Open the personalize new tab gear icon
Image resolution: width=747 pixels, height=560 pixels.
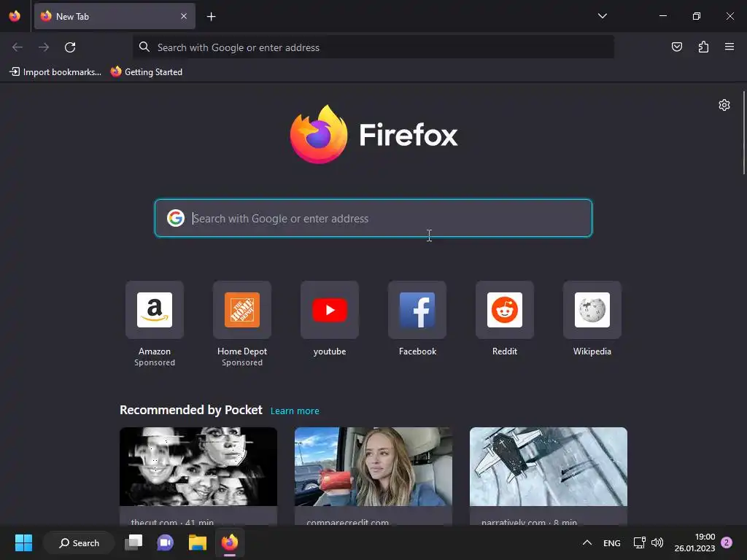(x=724, y=105)
